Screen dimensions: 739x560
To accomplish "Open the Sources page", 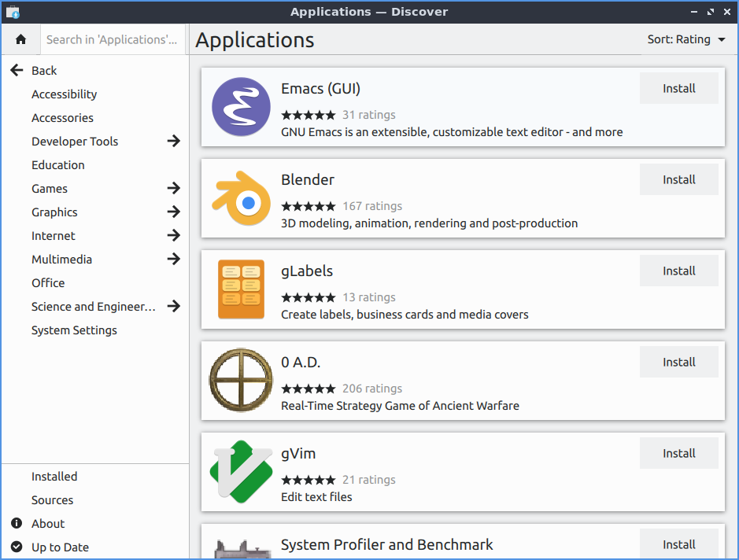I will (52, 500).
